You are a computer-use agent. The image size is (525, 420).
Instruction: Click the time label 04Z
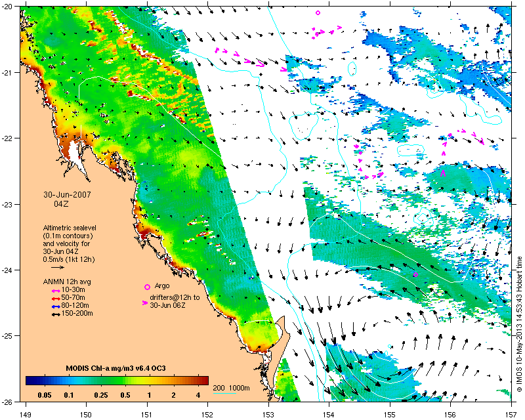(61, 203)
